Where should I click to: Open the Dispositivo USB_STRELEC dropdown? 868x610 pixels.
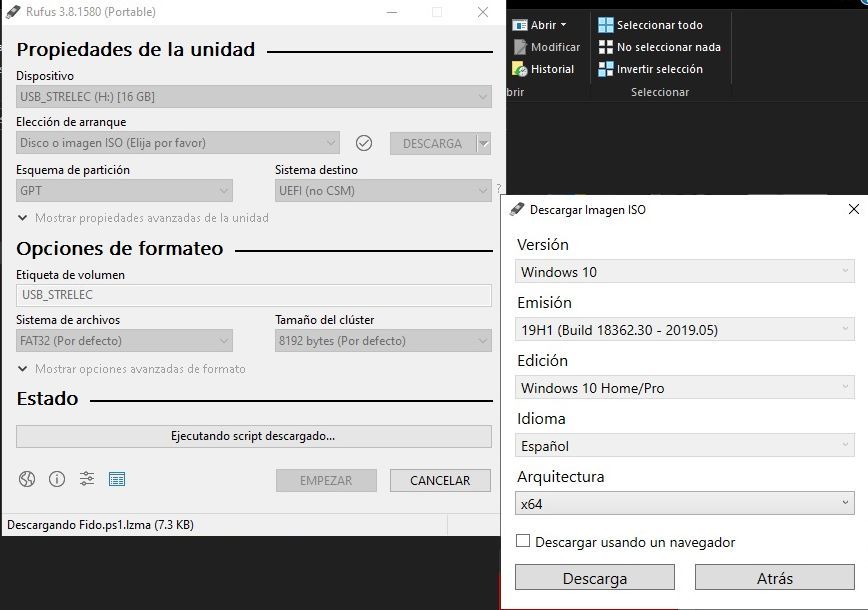(254, 97)
